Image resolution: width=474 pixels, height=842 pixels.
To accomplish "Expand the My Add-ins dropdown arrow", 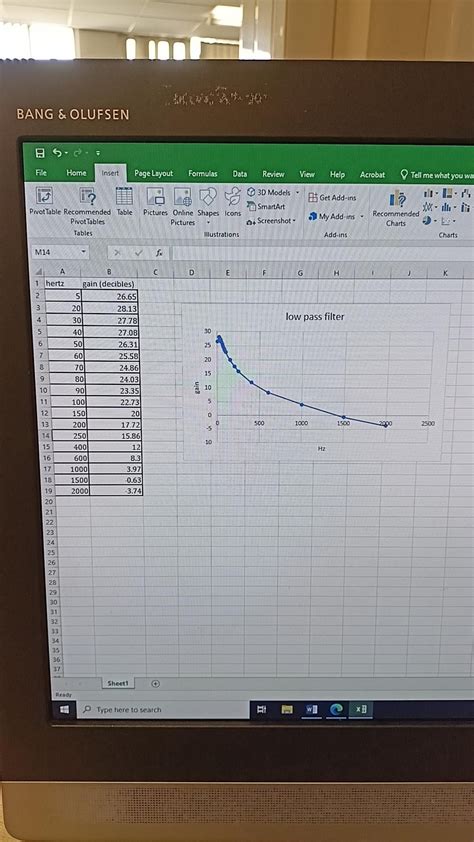I will pyautogui.click(x=362, y=216).
